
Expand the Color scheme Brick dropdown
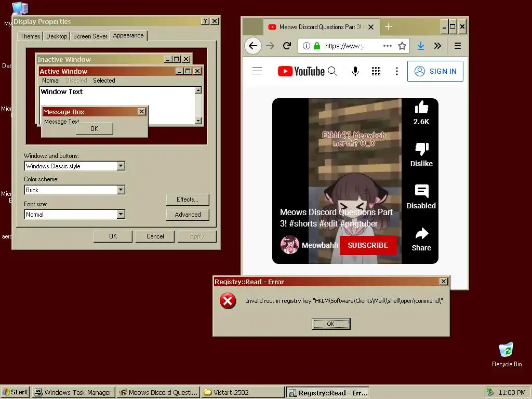click(121, 190)
